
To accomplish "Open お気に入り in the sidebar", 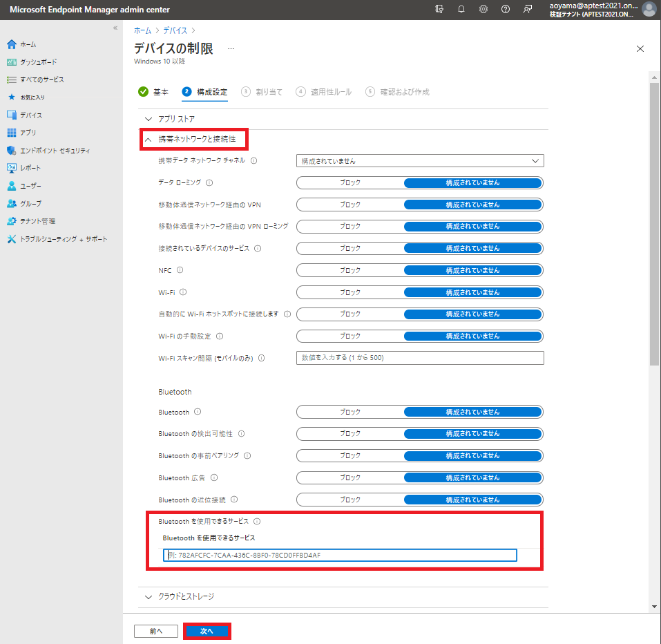I will (x=26, y=97).
